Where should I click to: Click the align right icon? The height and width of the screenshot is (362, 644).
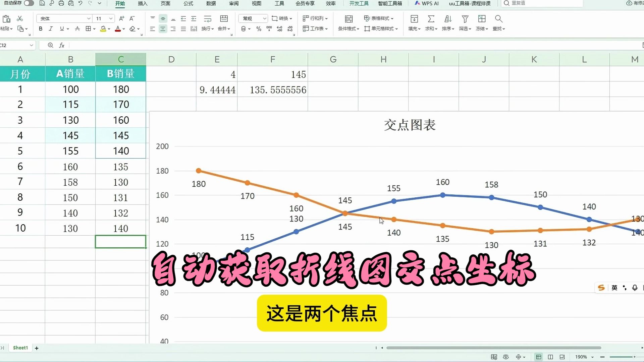pyautogui.click(x=173, y=29)
